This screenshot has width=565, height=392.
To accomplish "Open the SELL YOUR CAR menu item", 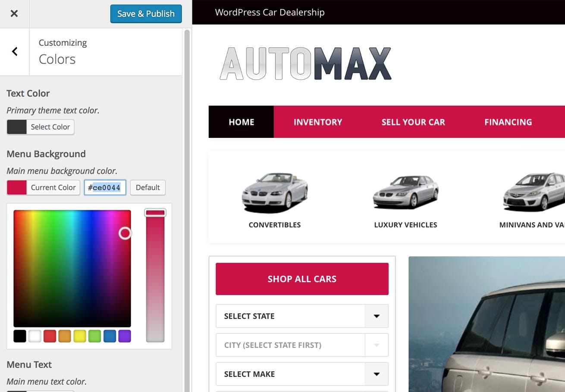I will pos(413,122).
